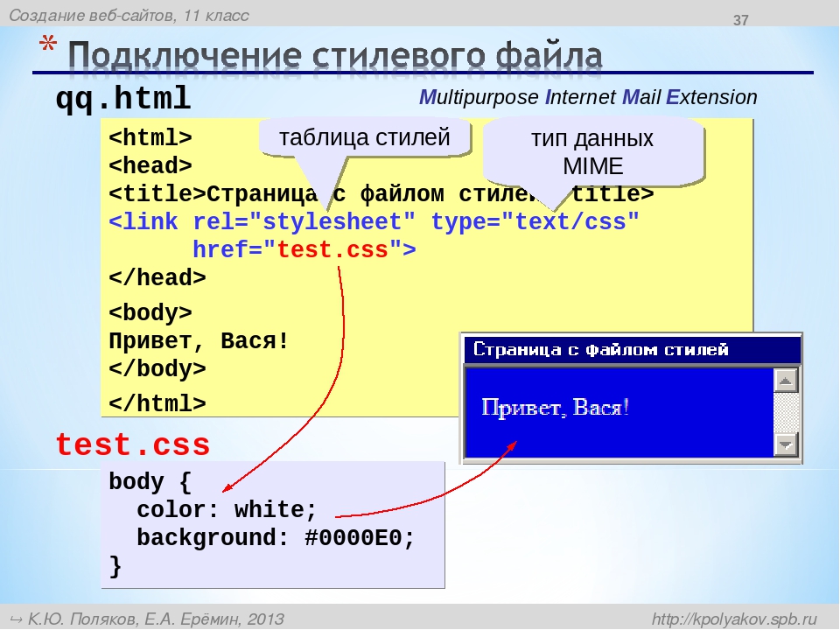Click the "тип данных MIME" callout bubble
The height and width of the screenshot is (630, 840).
click(592, 152)
